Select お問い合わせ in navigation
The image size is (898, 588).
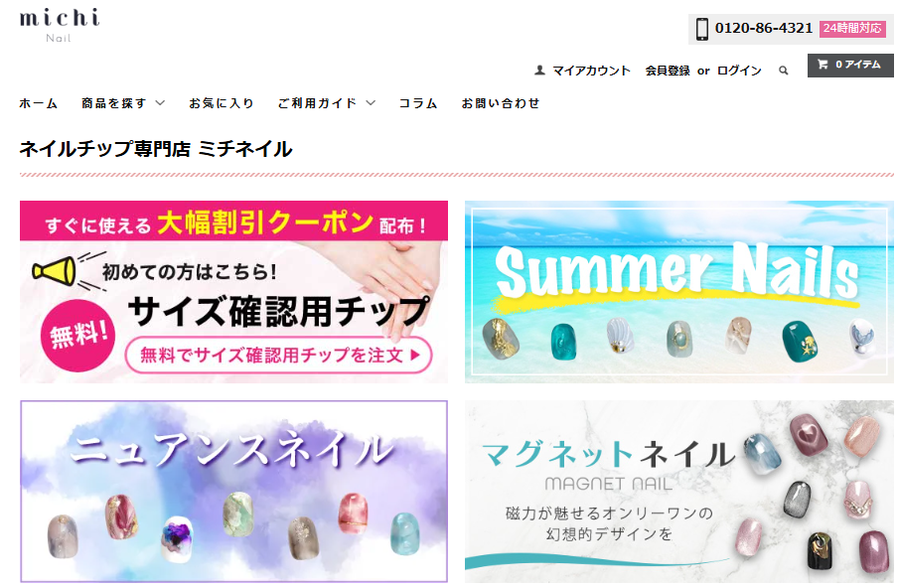coord(501,103)
